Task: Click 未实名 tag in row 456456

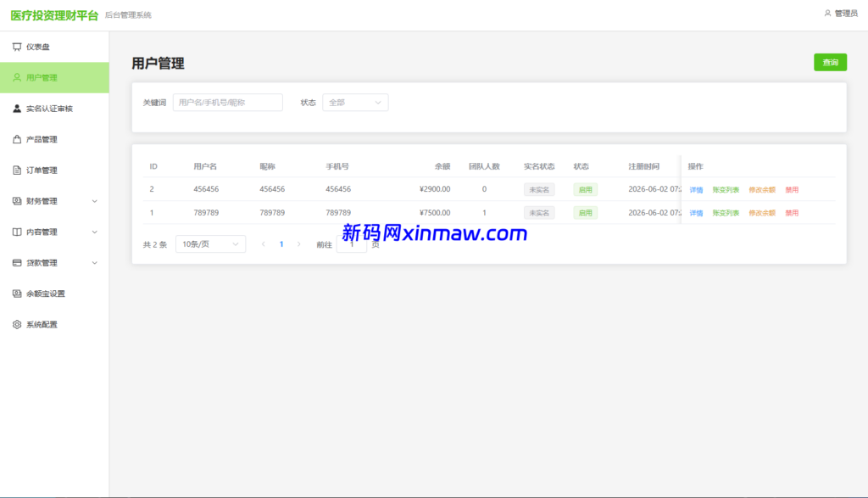Action: point(539,190)
